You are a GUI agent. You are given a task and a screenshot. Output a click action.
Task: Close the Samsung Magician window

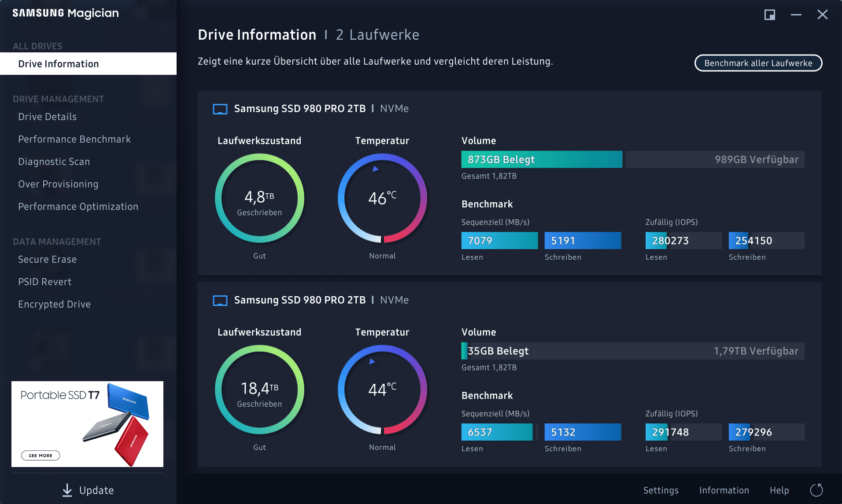tap(822, 15)
